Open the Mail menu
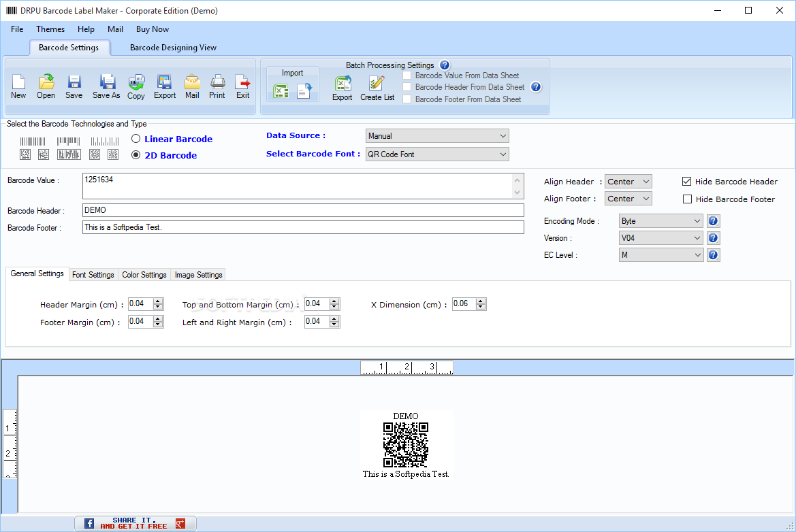The image size is (796, 532). tap(115, 29)
